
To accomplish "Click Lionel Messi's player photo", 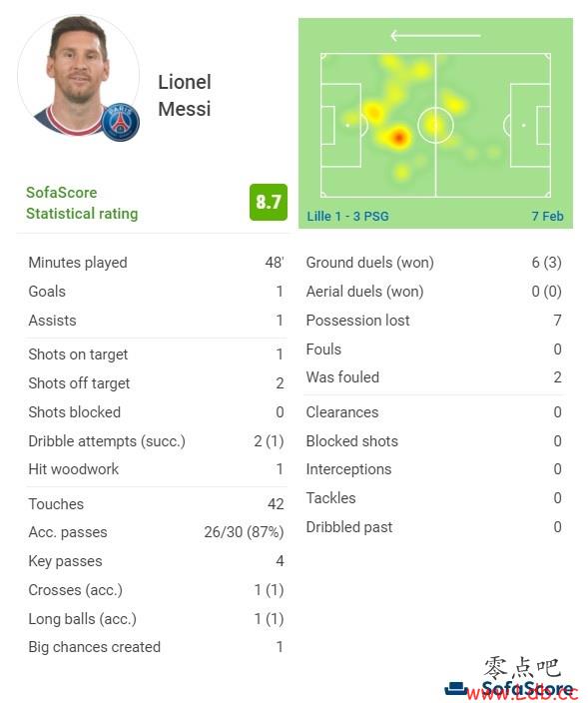I will point(79,75).
